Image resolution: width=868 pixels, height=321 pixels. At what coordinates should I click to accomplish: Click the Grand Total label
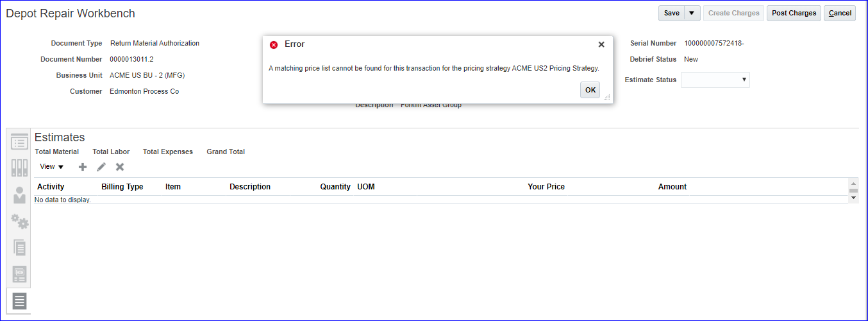pos(226,152)
